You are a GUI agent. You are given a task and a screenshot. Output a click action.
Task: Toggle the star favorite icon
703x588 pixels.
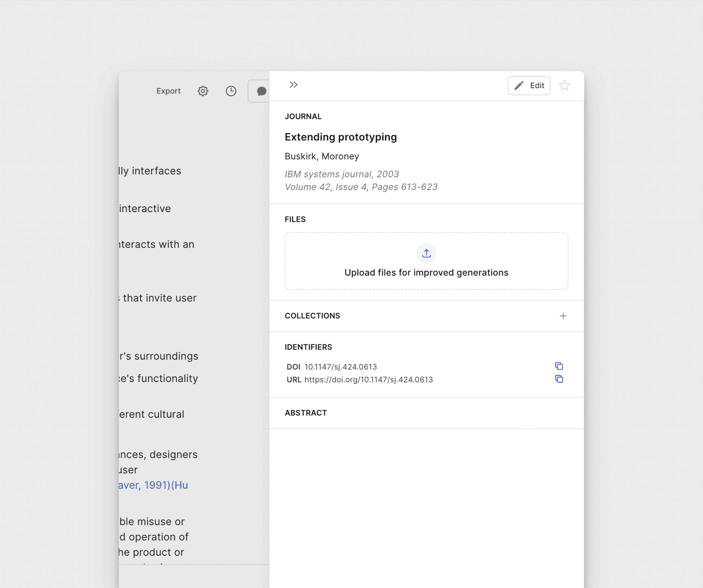point(564,85)
